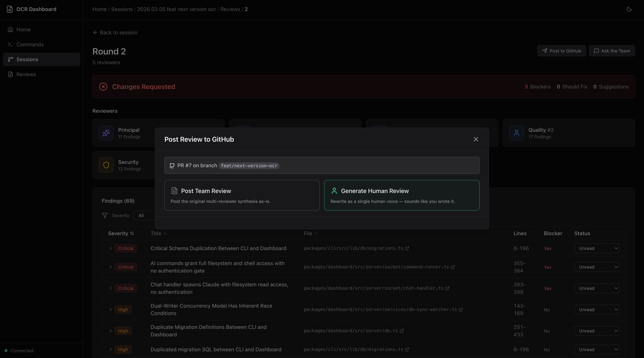
Task: Navigate to Sessions in the breadcrumb
Action: pyautogui.click(x=122, y=9)
